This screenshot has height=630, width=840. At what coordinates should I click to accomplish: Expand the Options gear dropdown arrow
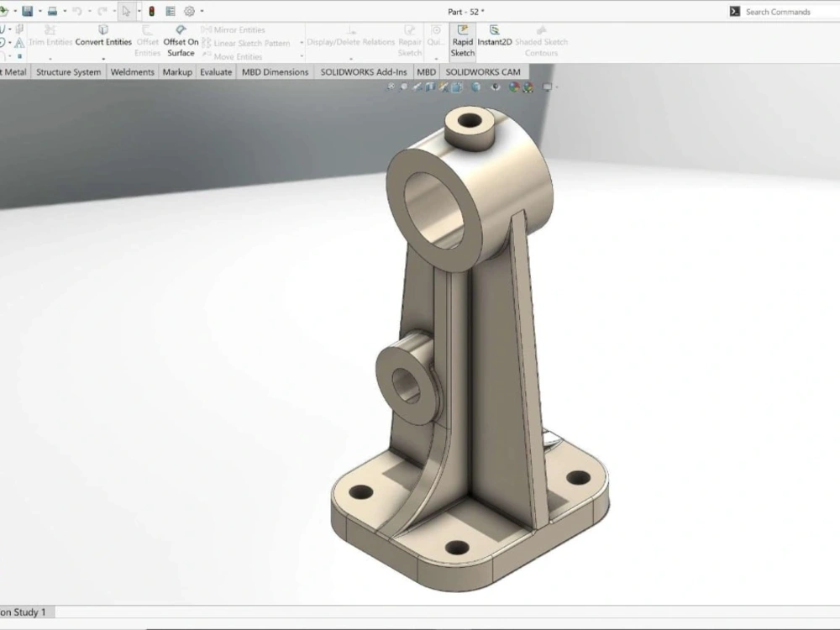(x=202, y=11)
